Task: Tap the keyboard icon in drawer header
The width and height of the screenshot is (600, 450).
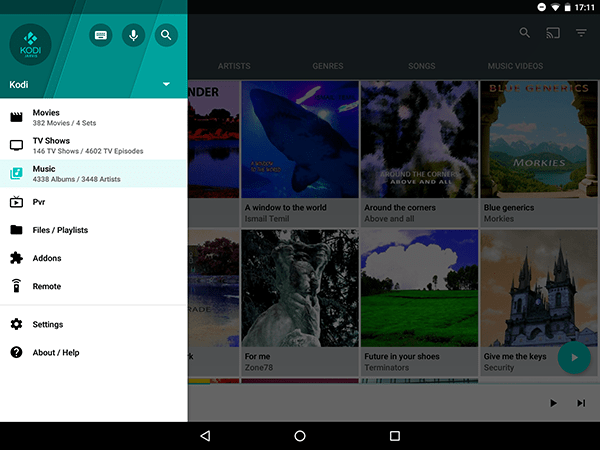Action: tap(101, 35)
